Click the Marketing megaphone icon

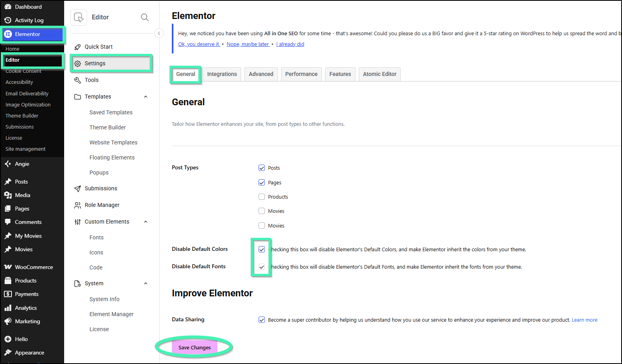8,321
